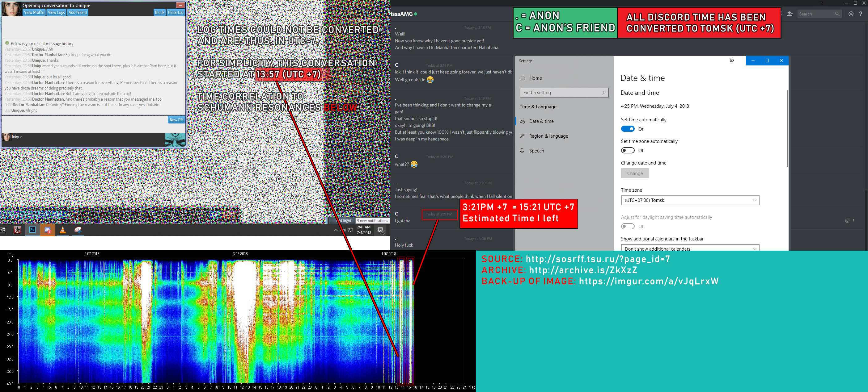Select the Date & time settings page
Screen dimensions: 868x392
(564, 121)
